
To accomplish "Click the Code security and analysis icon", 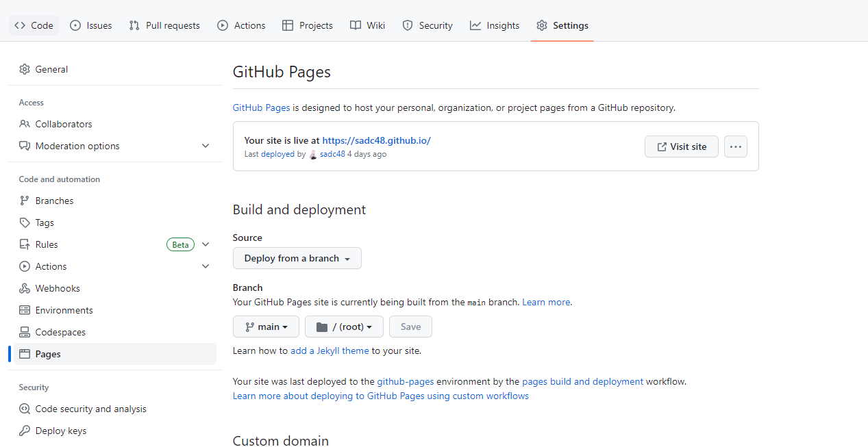I will pos(25,409).
